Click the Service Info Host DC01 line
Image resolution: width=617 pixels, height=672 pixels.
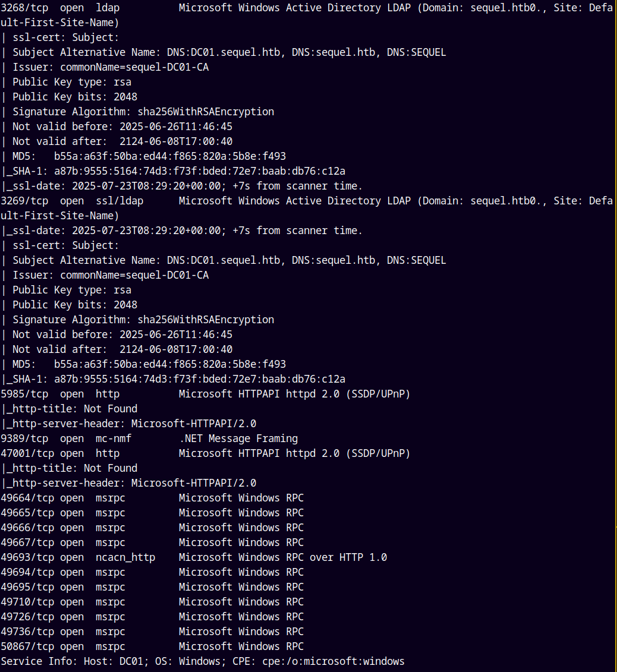tap(202, 661)
